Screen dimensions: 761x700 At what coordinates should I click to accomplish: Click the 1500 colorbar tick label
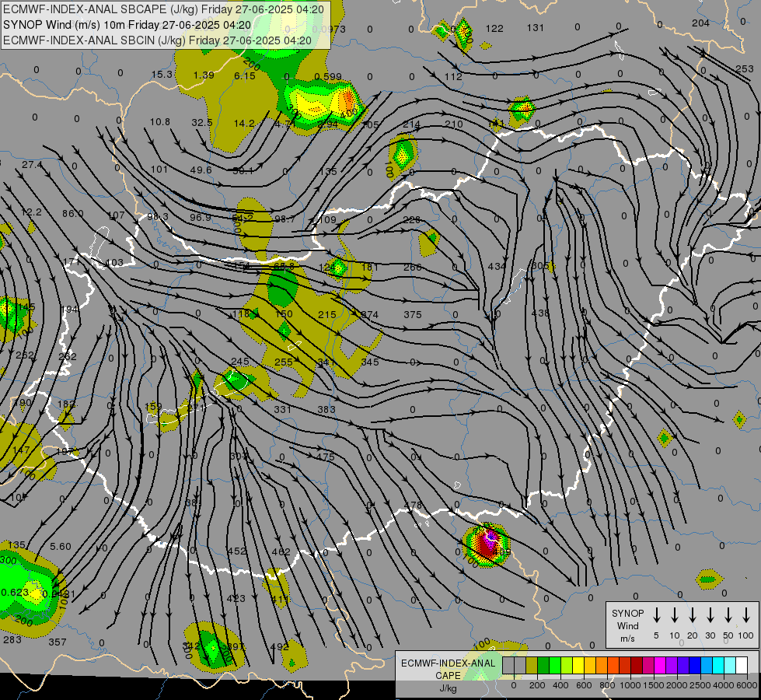(654, 685)
